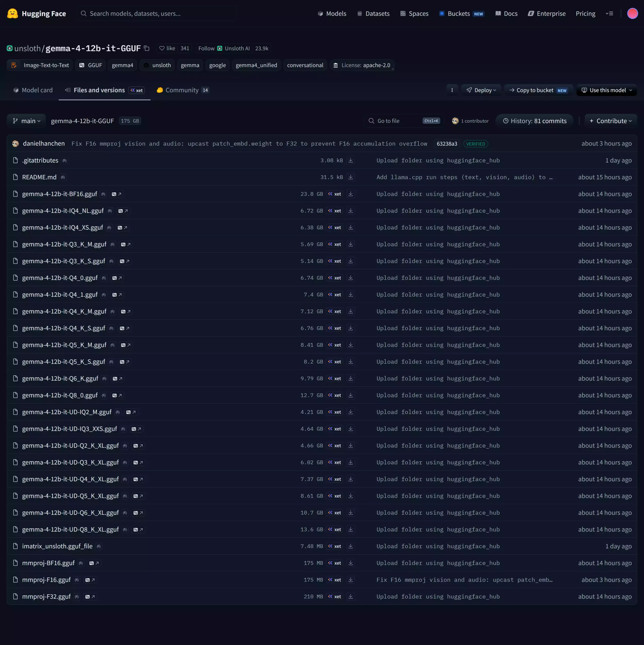This screenshot has width=644, height=645.
Task: Open the user avatar menu
Action: (632, 14)
